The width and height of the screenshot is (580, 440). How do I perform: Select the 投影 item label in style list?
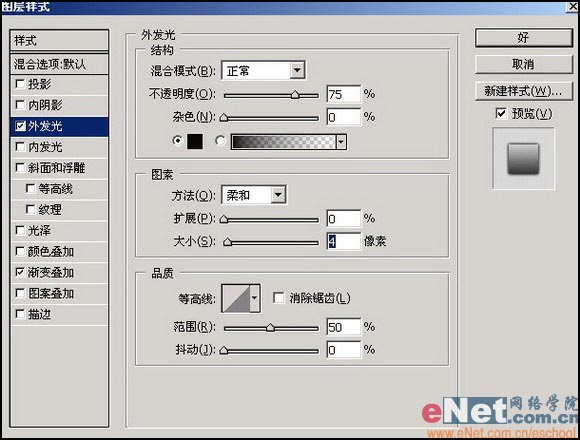coord(39,84)
